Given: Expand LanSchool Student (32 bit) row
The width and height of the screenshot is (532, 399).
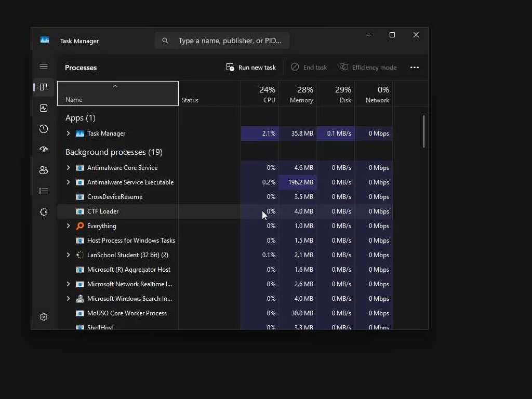Looking at the screenshot, I should 68,255.
